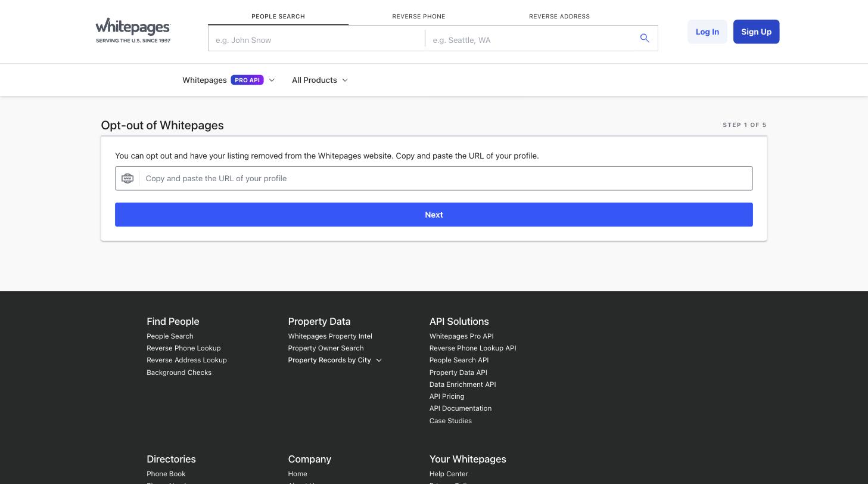Expand the Whitepages PRO API dropdown chevron

[272, 80]
